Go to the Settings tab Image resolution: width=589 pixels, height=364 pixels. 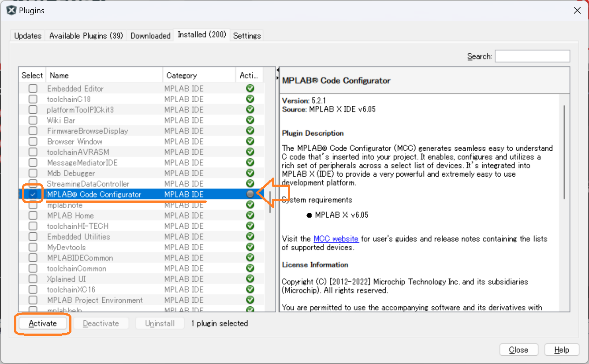247,36
